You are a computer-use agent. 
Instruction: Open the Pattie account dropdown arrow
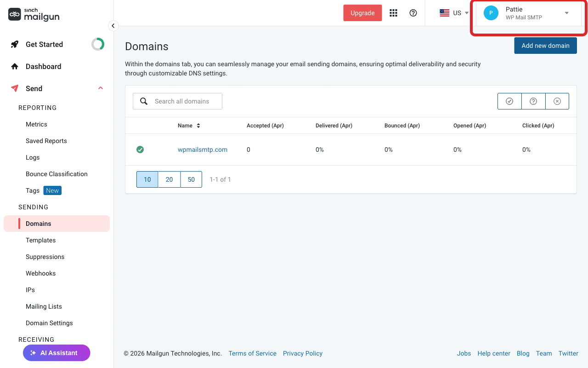[567, 13]
